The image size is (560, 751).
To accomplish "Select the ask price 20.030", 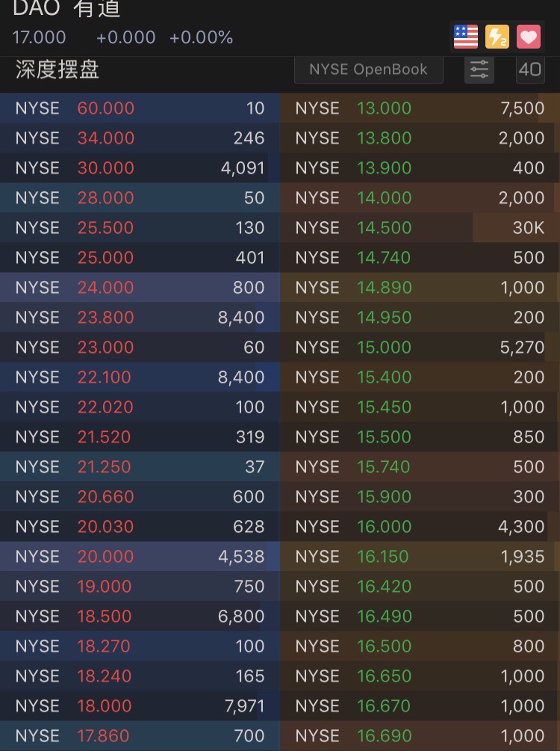I will (x=106, y=526).
